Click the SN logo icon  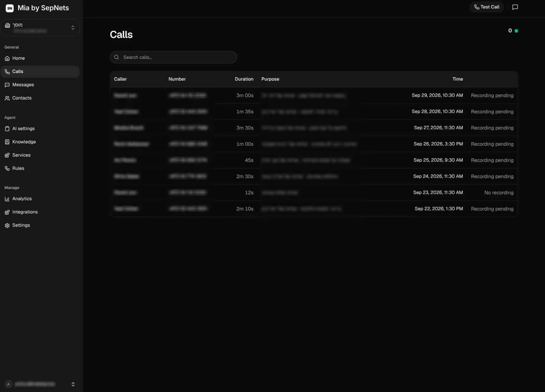point(10,8)
